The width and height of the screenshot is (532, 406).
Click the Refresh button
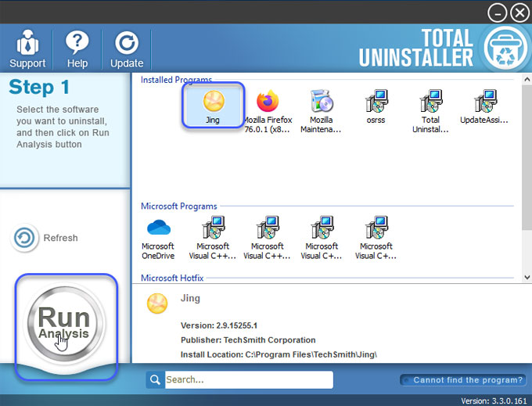(44, 238)
